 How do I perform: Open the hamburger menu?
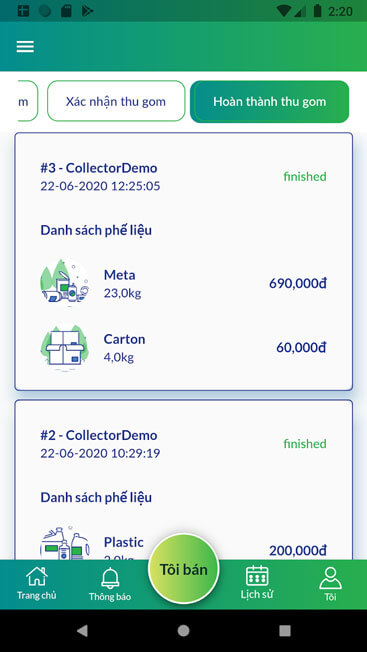tap(25, 47)
